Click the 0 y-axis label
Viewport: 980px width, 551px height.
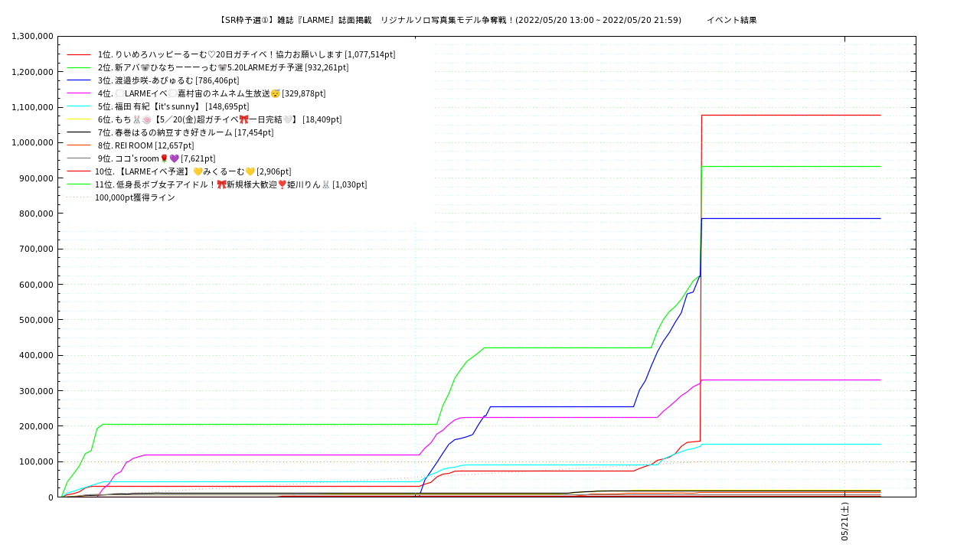51,497
